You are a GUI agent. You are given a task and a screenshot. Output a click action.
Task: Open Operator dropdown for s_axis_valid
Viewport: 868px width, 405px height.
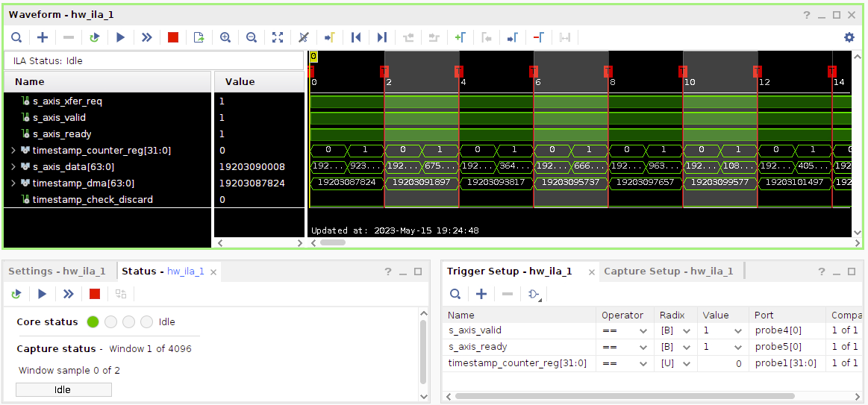(x=643, y=330)
